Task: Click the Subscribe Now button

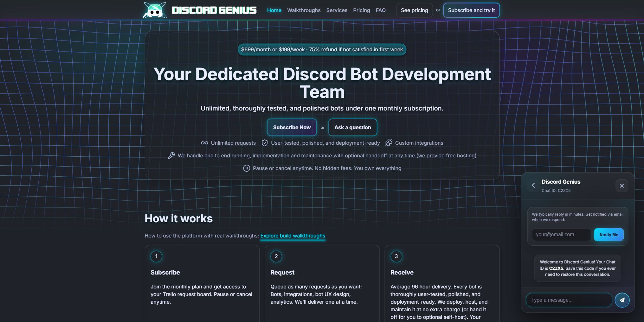Action: coord(292,127)
